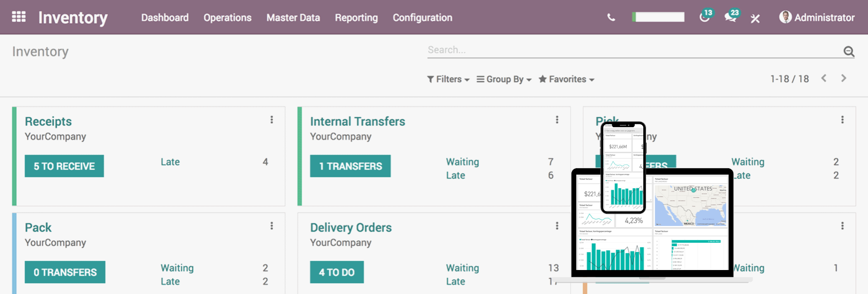Focus the Search input field
The width and height of the screenshot is (868, 294).
pyautogui.click(x=633, y=50)
